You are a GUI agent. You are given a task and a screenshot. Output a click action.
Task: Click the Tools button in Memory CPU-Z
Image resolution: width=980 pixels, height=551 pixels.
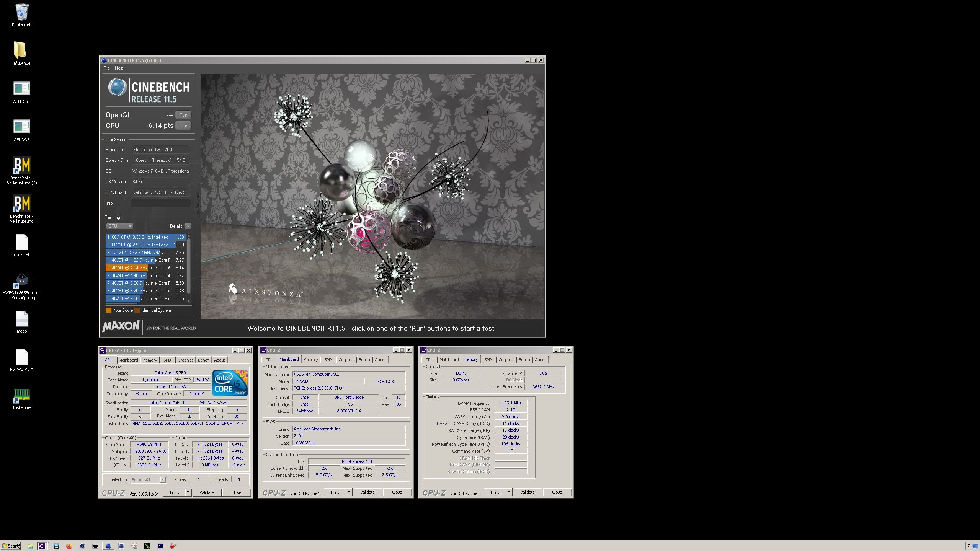495,492
